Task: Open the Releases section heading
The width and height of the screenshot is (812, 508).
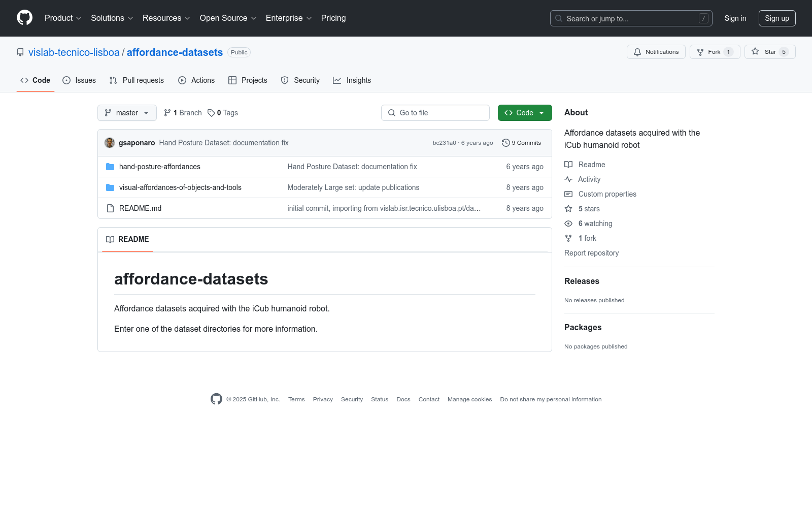Action: 582,281
